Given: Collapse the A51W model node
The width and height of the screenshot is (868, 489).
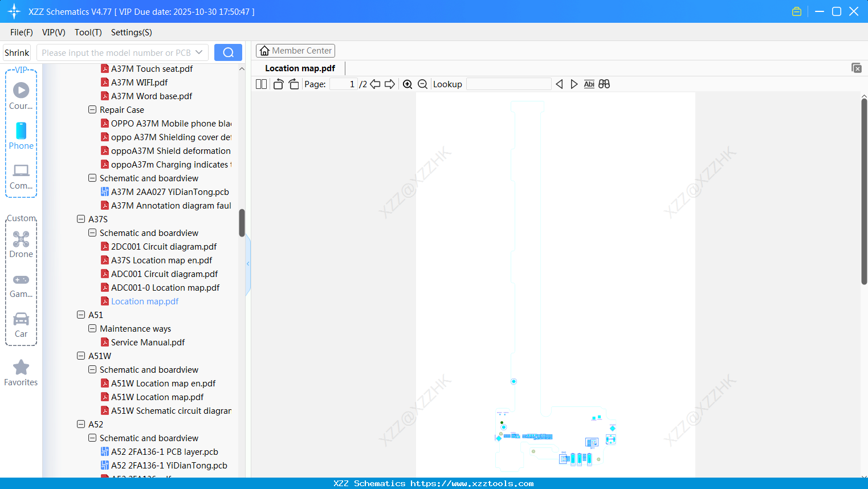Looking at the screenshot, I should tap(81, 356).
